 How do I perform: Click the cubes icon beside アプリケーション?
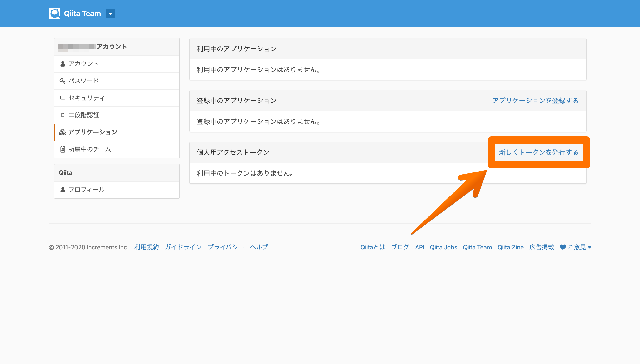click(63, 132)
